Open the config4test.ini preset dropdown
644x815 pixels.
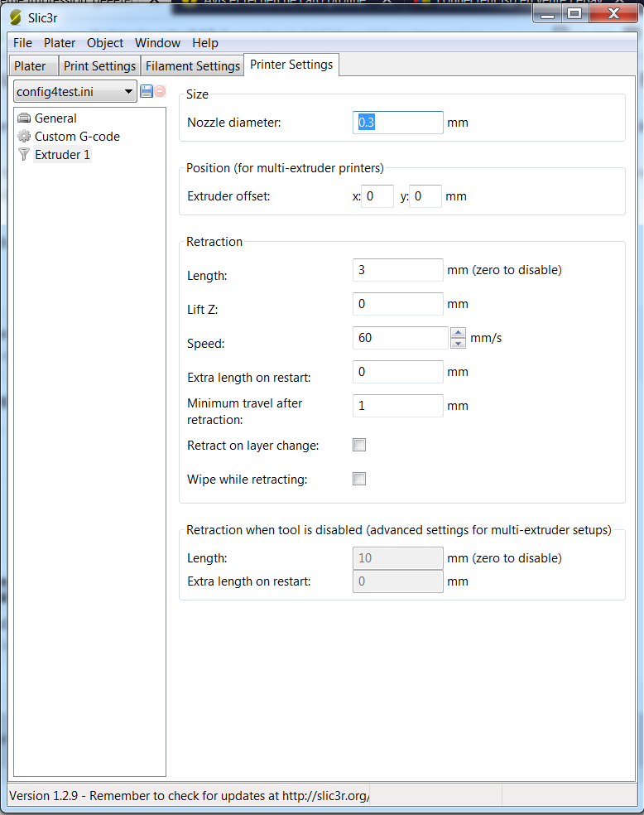coord(74,91)
